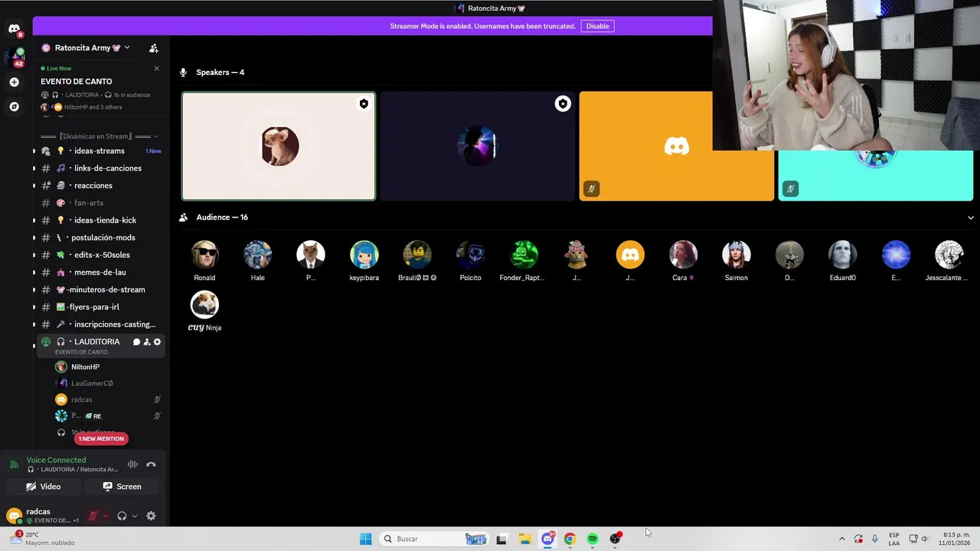Image resolution: width=980 pixels, height=551 pixels.
Task: Open microphone input options arrow
Action: [x=105, y=516]
